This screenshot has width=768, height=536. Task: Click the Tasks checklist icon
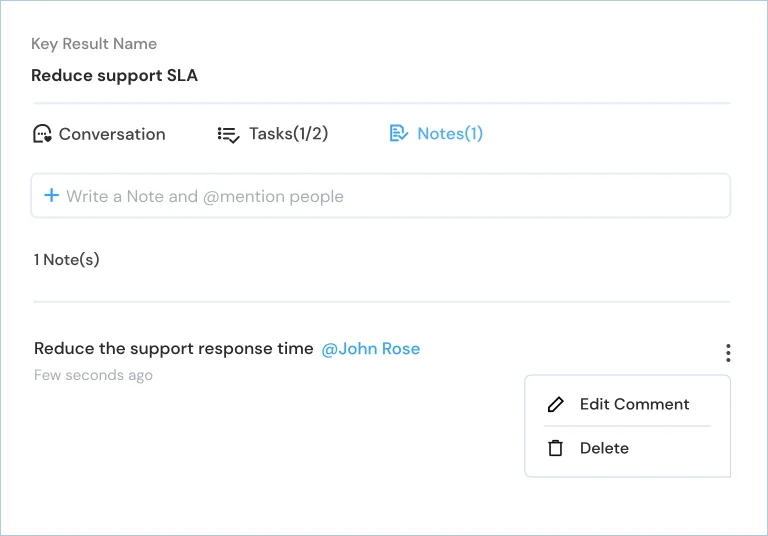coord(228,134)
